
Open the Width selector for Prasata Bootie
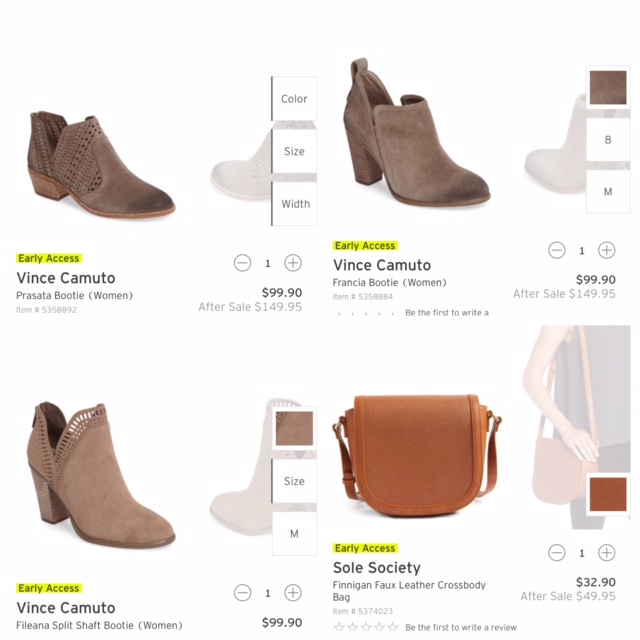click(x=294, y=203)
